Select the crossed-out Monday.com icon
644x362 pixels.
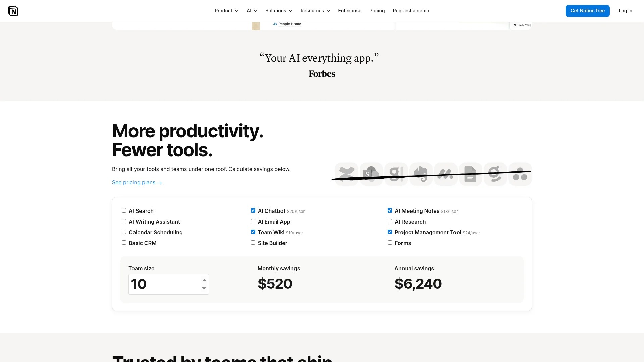(x=445, y=174)
